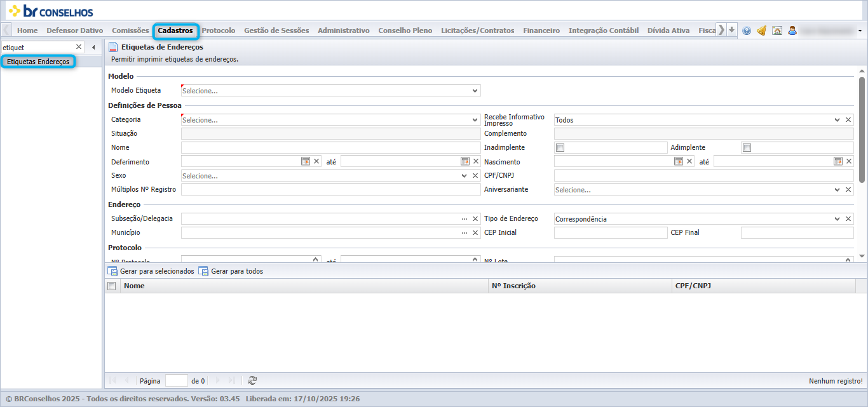The image size is (868, 407).
Task: Clear the Recebe Informativo Impresso selection
Action: [848, 119]
